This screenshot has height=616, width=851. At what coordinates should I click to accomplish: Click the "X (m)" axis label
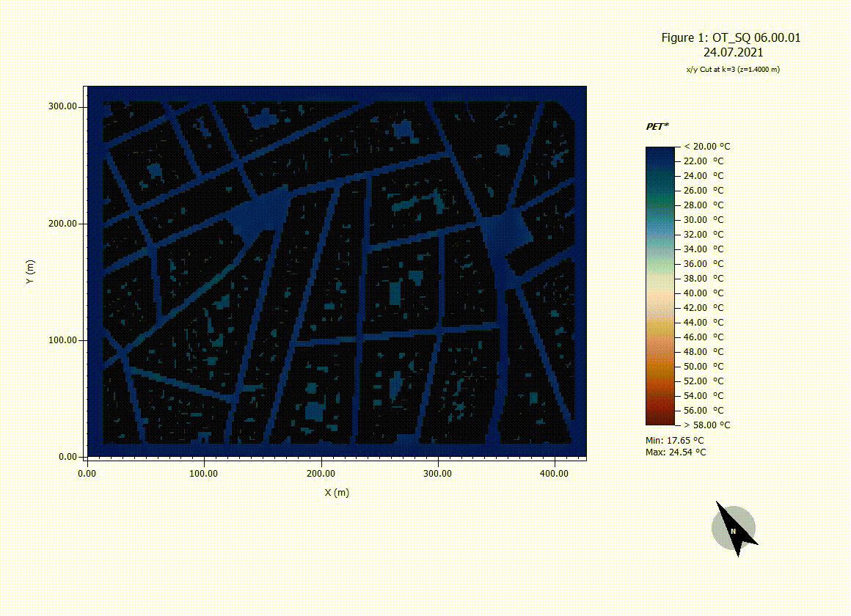(337, 492)
